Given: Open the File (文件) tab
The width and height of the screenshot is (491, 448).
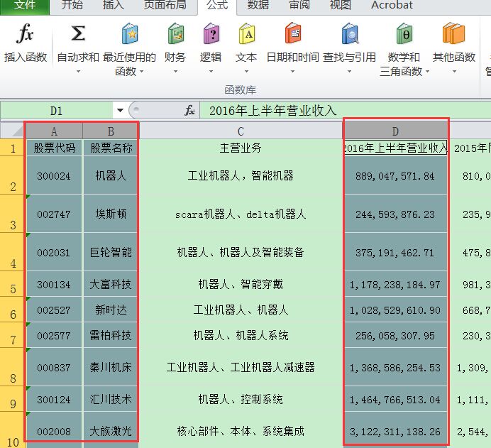Looking at the screenshot, I should (x=25, y=6).
